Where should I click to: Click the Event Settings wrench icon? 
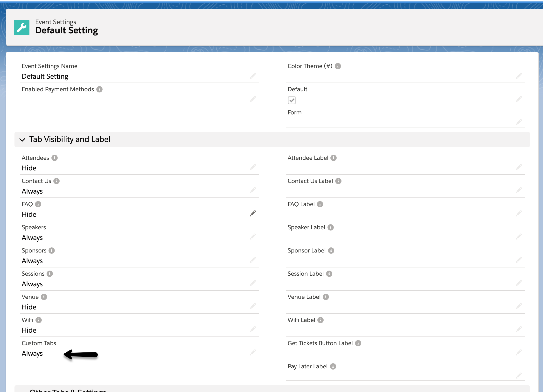click(x=22, y=28)
